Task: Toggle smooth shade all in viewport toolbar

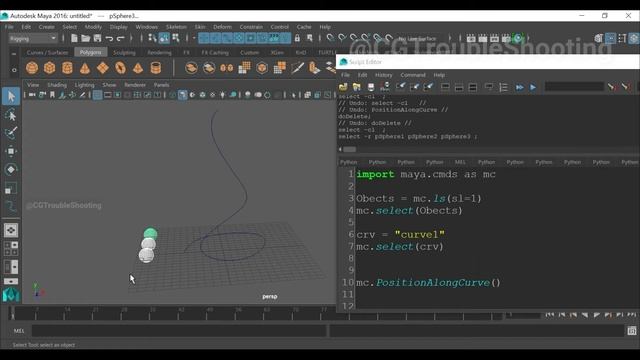Action: tap(182, 95)
